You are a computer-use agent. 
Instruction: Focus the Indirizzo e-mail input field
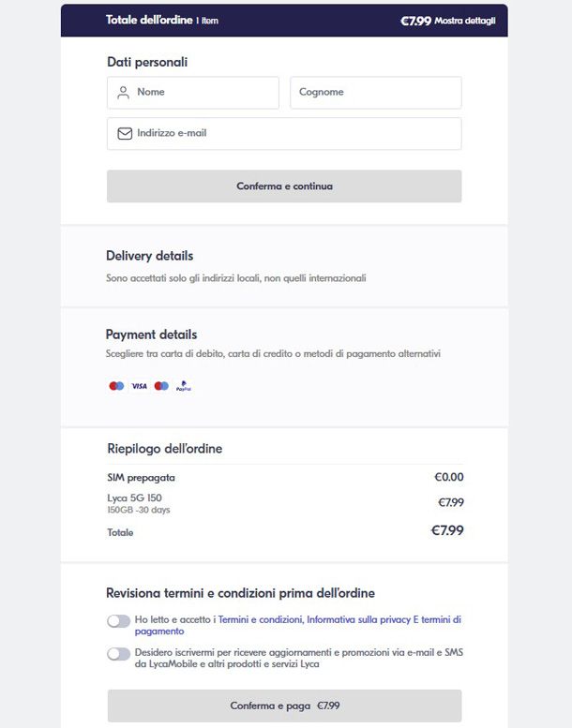click(x=284, y=134)
